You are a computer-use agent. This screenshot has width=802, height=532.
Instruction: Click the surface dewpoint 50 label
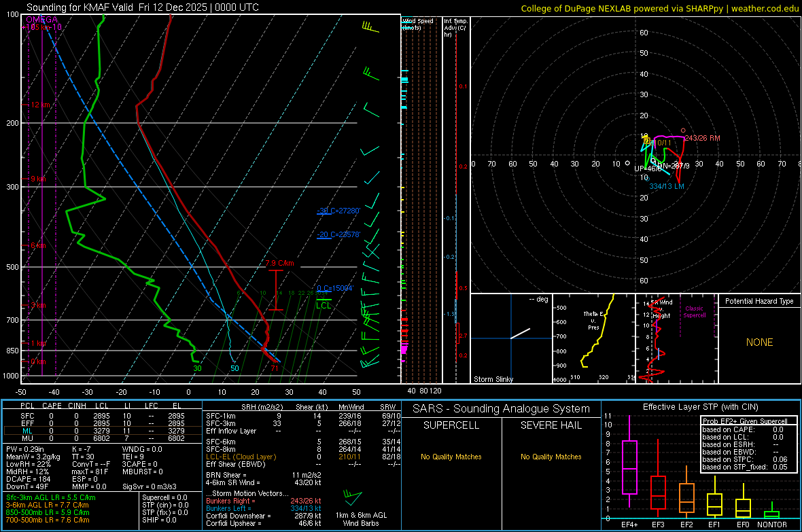click(234, 368)
